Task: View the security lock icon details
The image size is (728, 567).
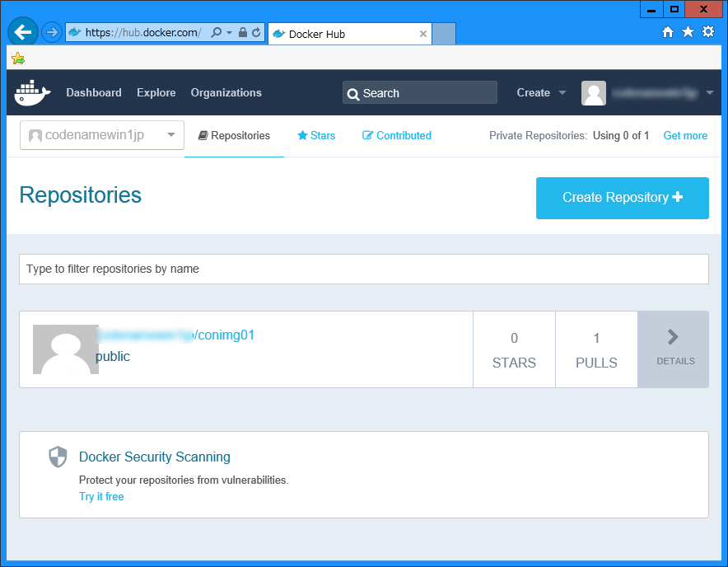Action: (242, 32)
